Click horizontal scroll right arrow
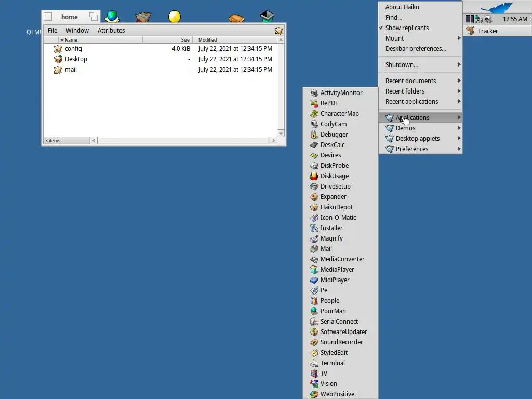The width and height of the screenshot is (532, 399). tap(273, 140)
